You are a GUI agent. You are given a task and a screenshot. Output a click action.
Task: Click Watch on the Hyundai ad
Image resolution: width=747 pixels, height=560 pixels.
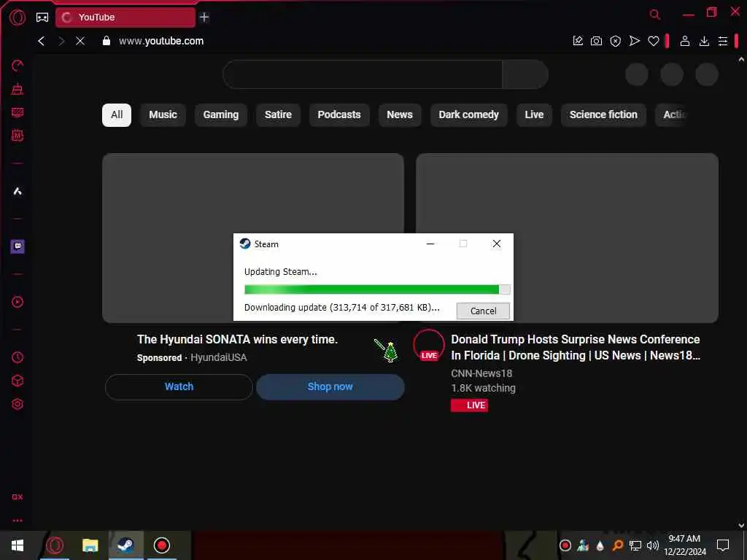[x=179, y=386]
